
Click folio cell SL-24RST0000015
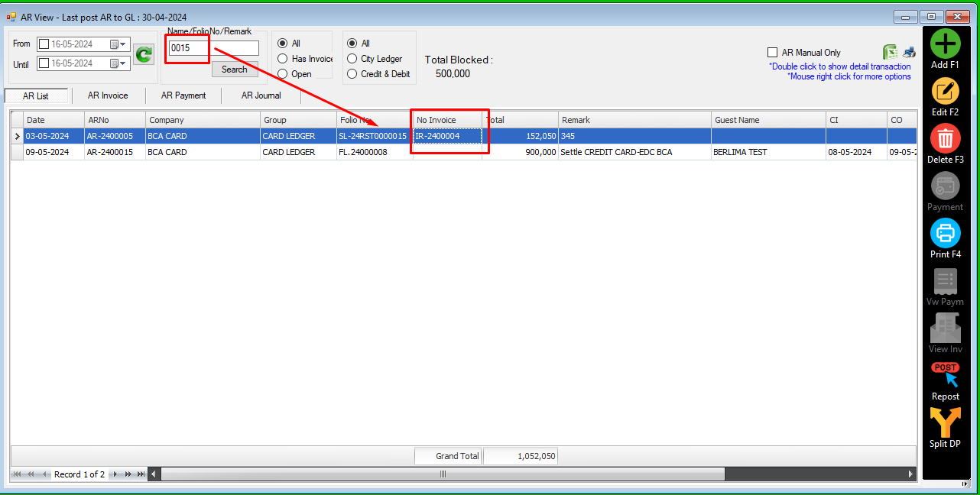coord(375,136)
